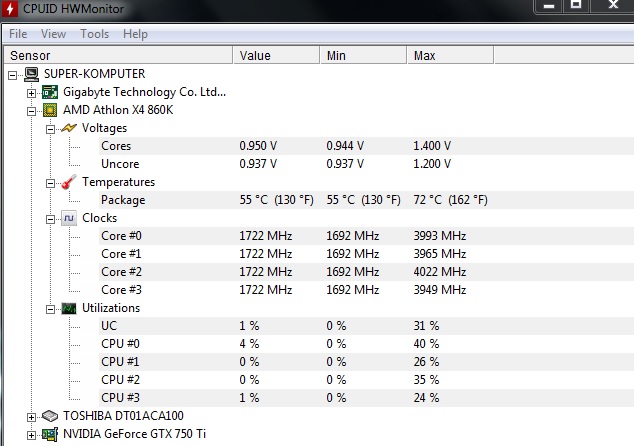
Task: Expand the TOSHIBA DT01ACA100 node
Action: point(32,417)
